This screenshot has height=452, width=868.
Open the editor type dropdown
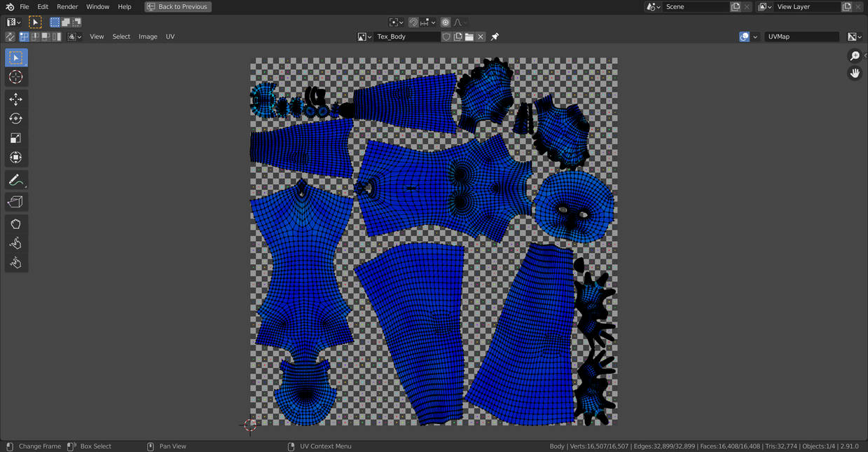(x=14, y=22)
